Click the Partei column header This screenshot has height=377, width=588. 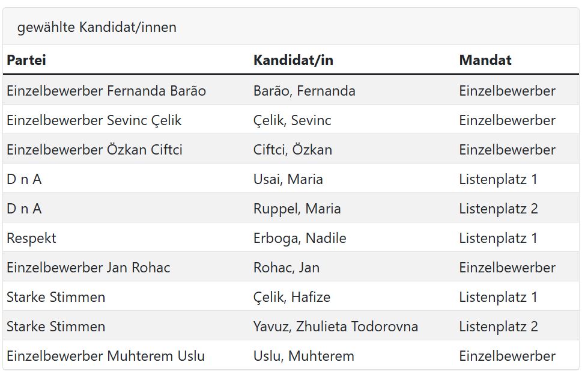(x=26, y=60)
